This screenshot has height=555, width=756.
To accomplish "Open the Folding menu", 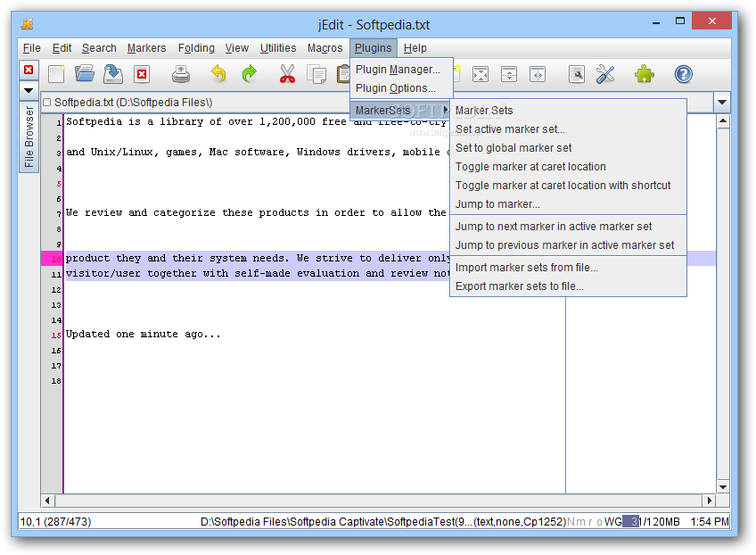I will click(196, 48).
